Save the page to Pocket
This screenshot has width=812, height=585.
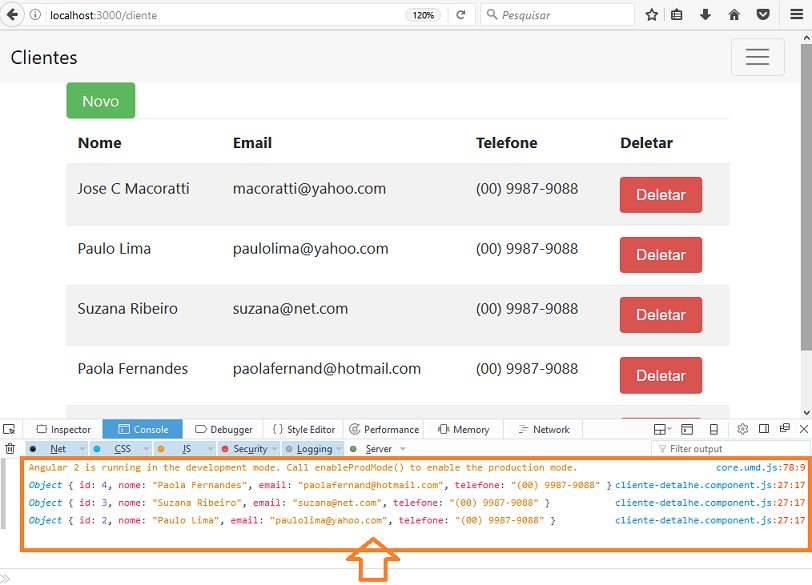tap(763, 15)
